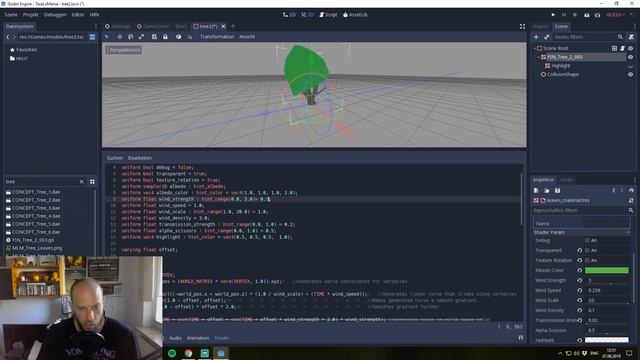Viewport: 640px width, 360px height.
Task: Open the Albedo Color green swatch
Action: click(x=607, y=270)
